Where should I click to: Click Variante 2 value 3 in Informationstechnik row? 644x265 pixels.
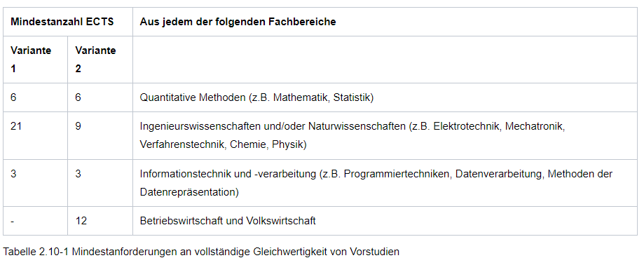tap(78, 174)
